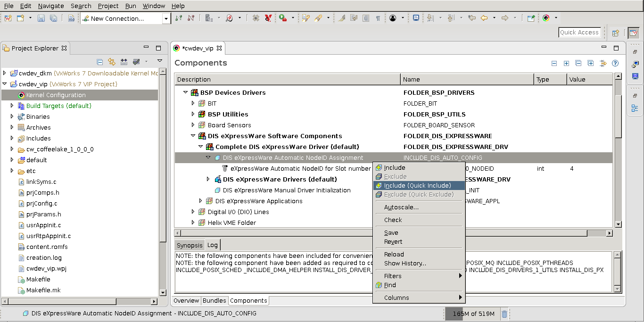Image resolution: width=644 pixels, height=322 pixels.
Task: Click the Components horizontal scrollbar right arrow
Action: click(609, 233)
